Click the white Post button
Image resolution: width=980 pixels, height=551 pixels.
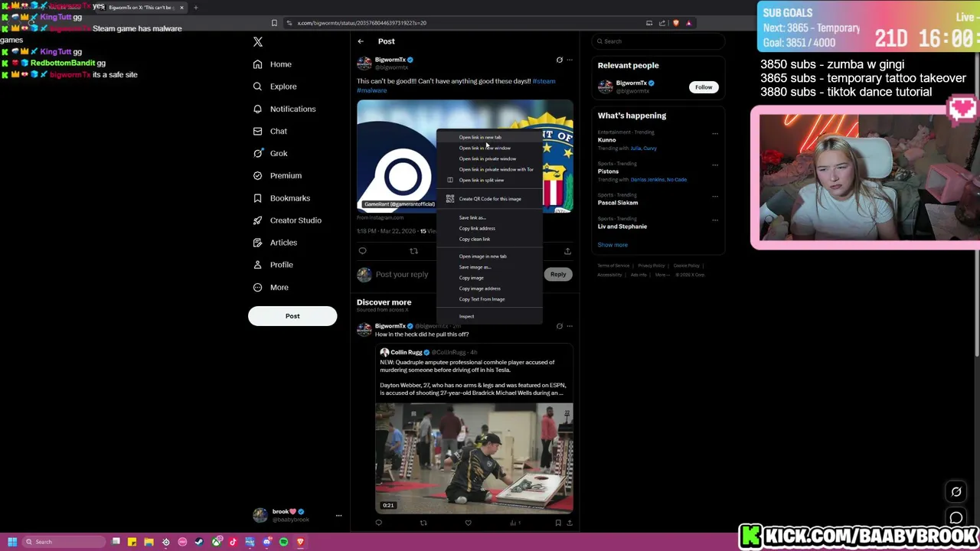click(x=292, y=316)
